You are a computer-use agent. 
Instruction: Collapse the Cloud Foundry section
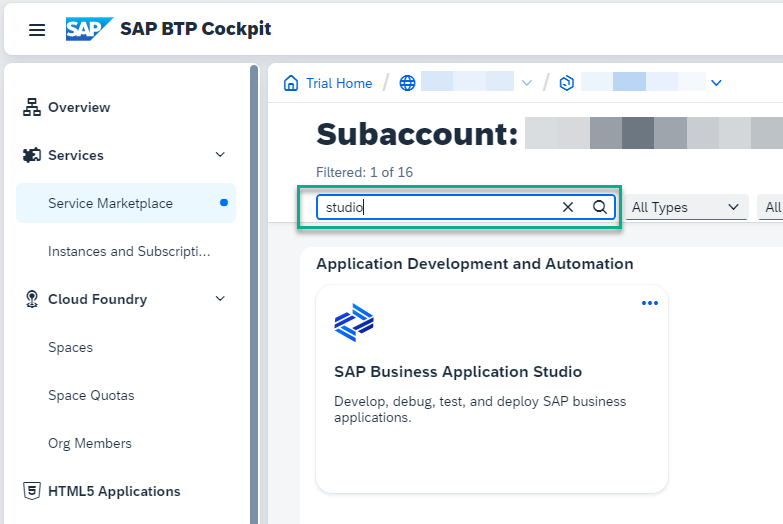220,299
